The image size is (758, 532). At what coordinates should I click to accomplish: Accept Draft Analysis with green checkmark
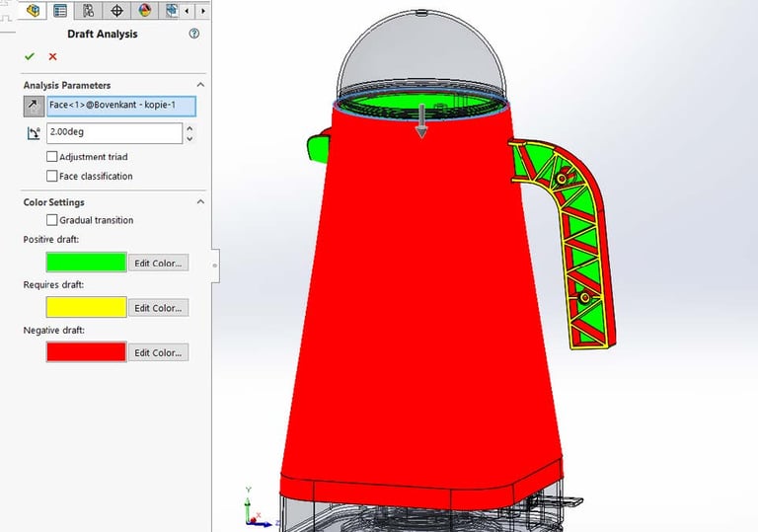click(x=30, y=56)
